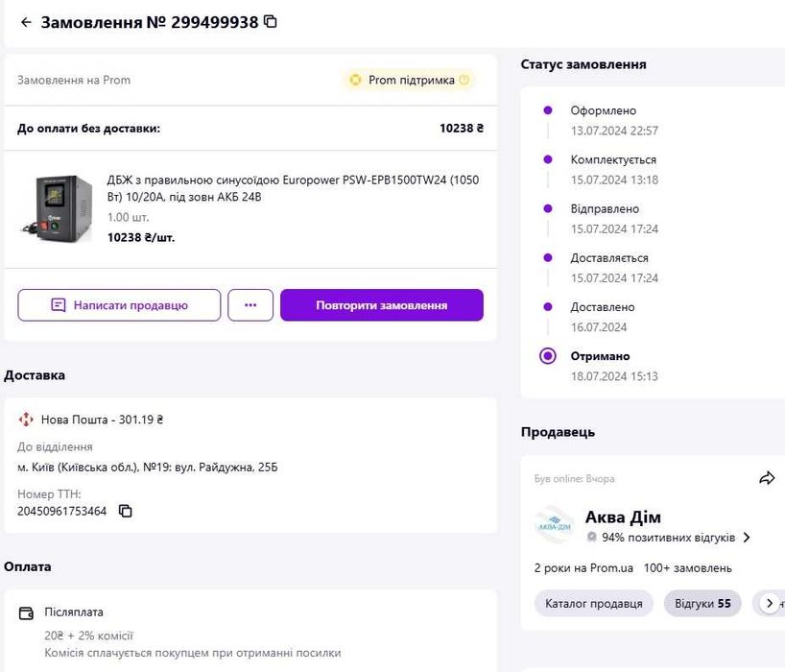Open 94% позитивних відгуків link

(668, 538)
